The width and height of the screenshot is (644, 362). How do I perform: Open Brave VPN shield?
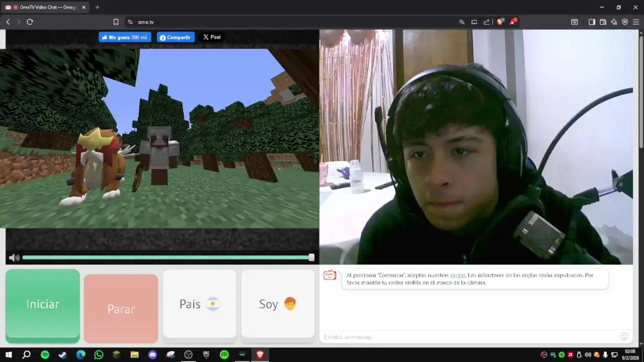tap(625, 22)
